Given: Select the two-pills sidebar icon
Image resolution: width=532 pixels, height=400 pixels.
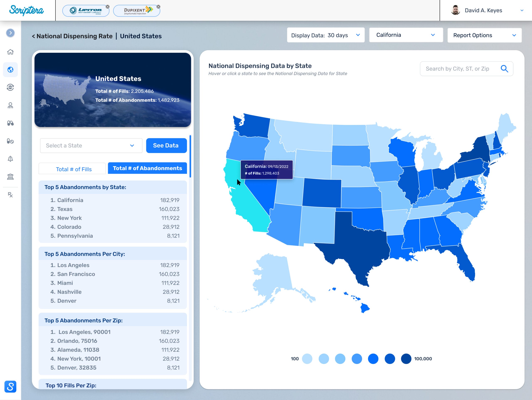Looking at the screenshot, I should (10, 123).
